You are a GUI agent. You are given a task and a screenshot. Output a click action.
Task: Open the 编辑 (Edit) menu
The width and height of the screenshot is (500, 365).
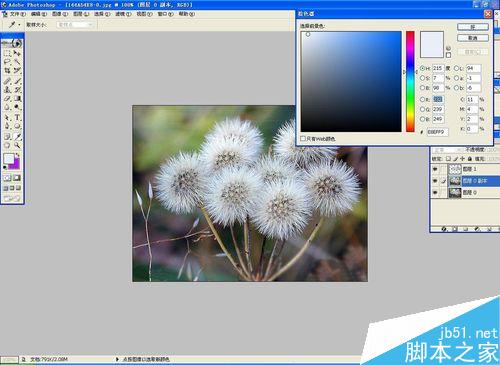[39, 14]
